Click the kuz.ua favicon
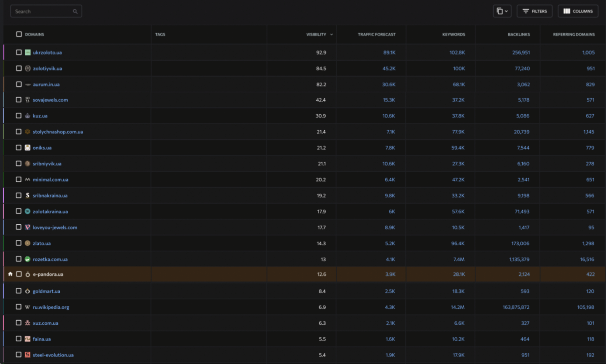Screen dimensions: 606x364 click(27, 116)
